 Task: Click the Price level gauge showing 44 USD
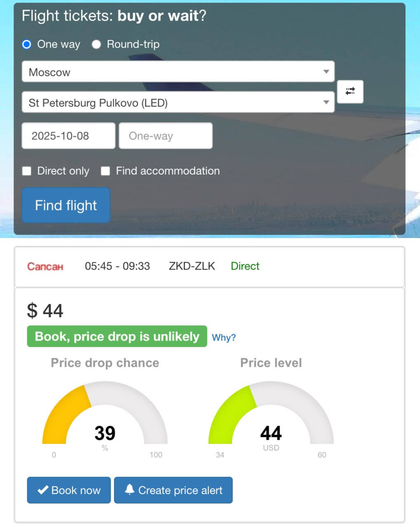click(271, 416)
